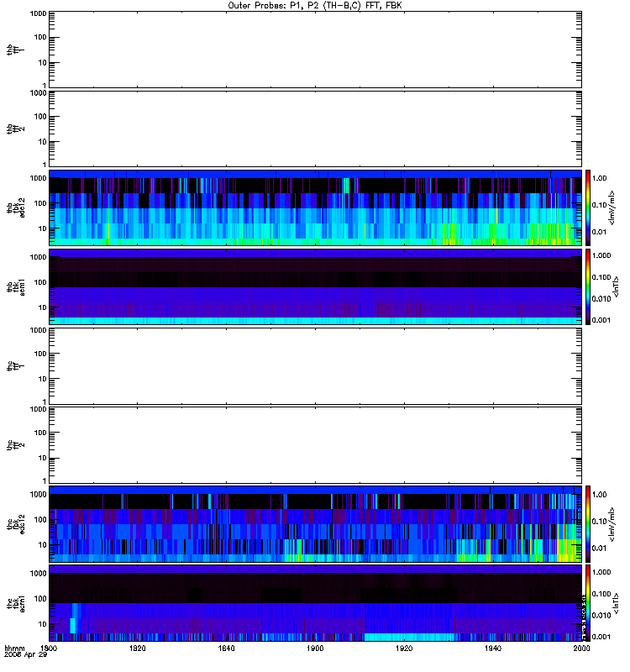Click the '2000' time axis label
This screenshot has width=630, height=672.
(581, 648)
